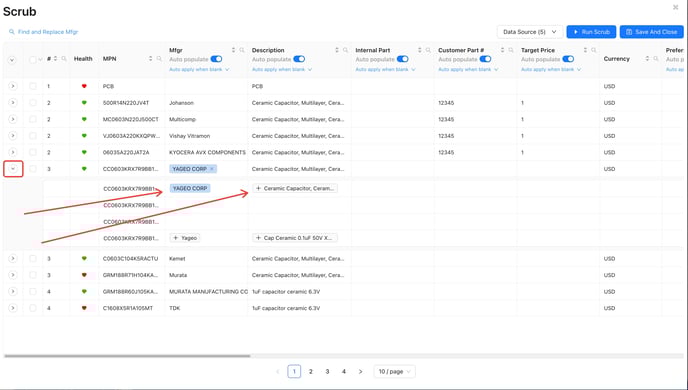The image size is (688, 390).
Task: Check the Kemet row checkbox
Action: coord(33,258)
